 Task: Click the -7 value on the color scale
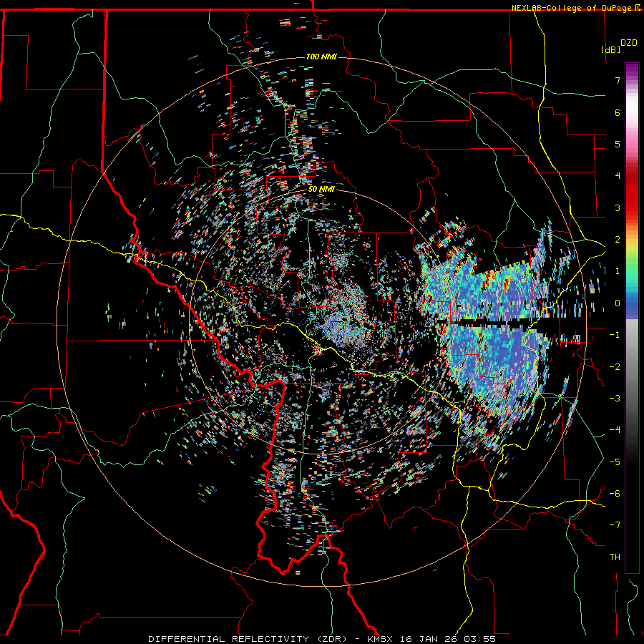pos(615,525)
